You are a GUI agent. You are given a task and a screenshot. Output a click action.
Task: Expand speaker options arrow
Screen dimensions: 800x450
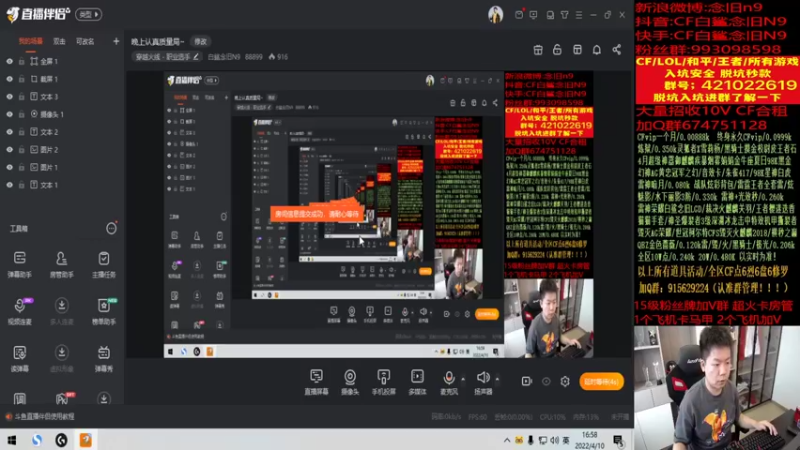click(497, 379)
